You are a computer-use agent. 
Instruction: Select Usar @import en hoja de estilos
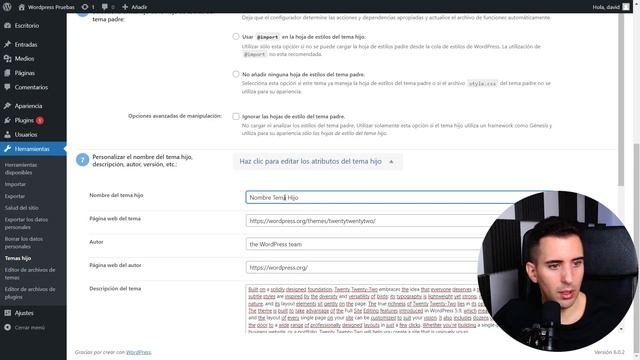tap(236, 36)
